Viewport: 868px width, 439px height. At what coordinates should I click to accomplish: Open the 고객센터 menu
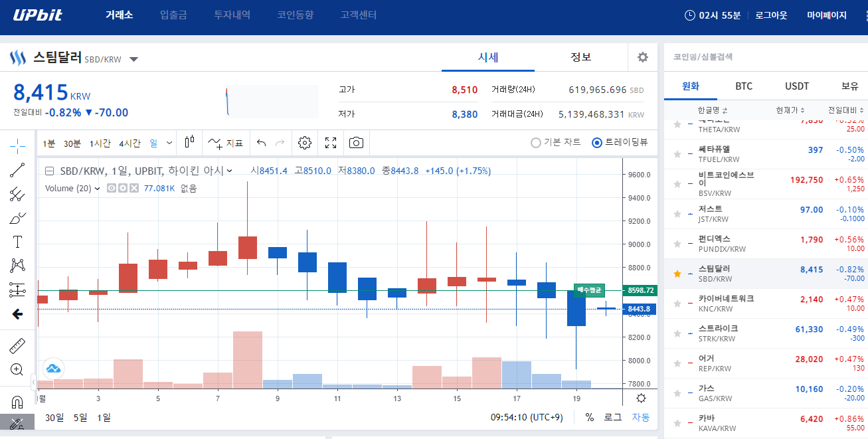[x=359, y=15]
